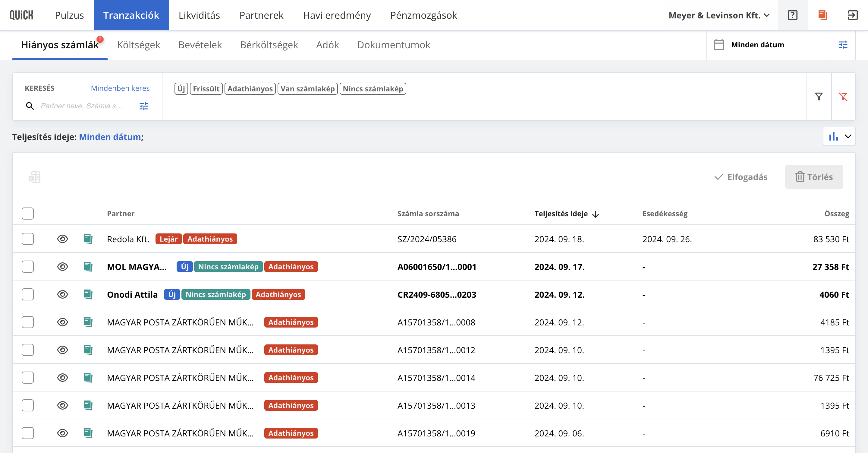Click the Elfogadás button
This screenshot has width=868, height=453.
pos(741,177)
